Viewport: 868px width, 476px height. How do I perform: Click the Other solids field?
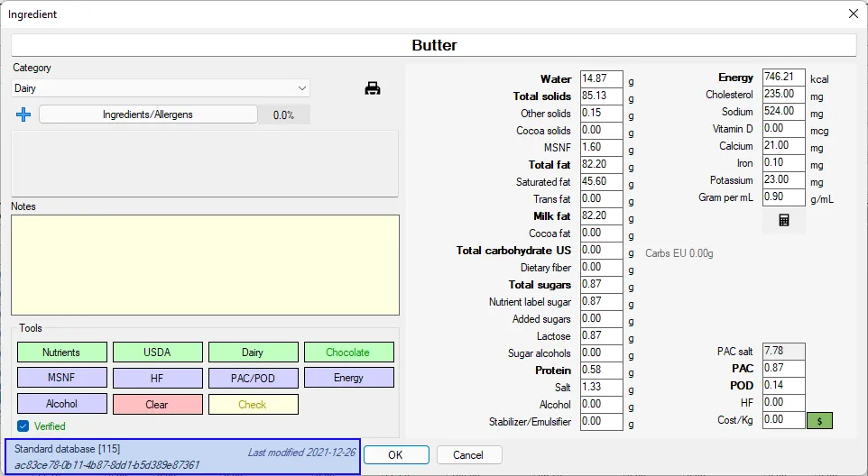601,114
